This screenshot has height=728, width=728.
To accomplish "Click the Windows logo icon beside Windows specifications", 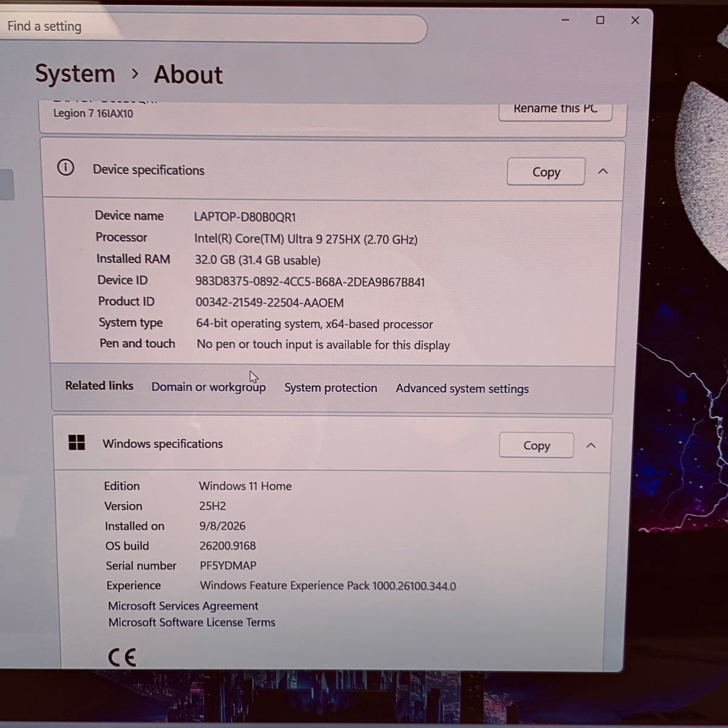I will [x=76, y=442].
